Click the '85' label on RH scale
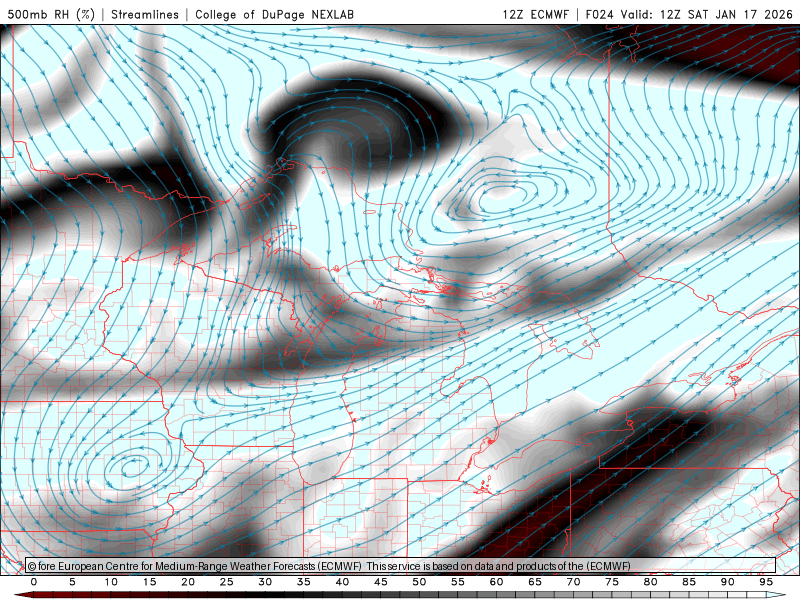The width and height of the screenshot is (800, 600). coord(689,582)
